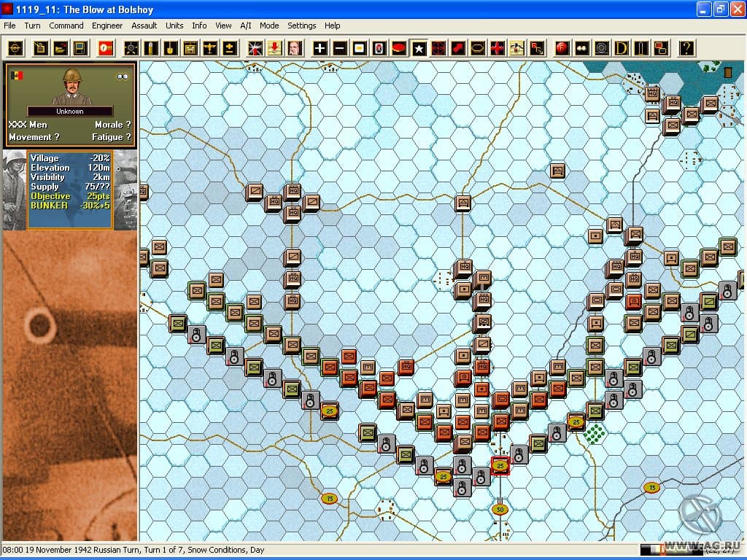Toggle the white star objectives button
This screenshot has height=560, width=747.
419,48
